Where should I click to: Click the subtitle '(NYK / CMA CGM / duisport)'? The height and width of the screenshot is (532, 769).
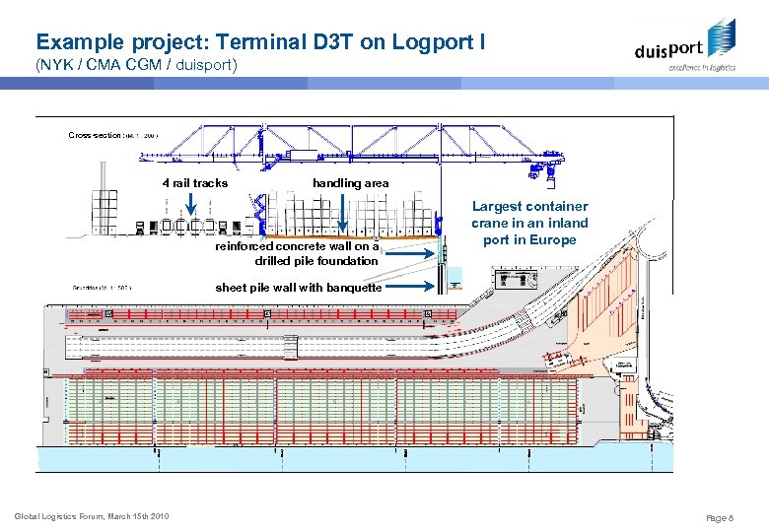(136, 65)
